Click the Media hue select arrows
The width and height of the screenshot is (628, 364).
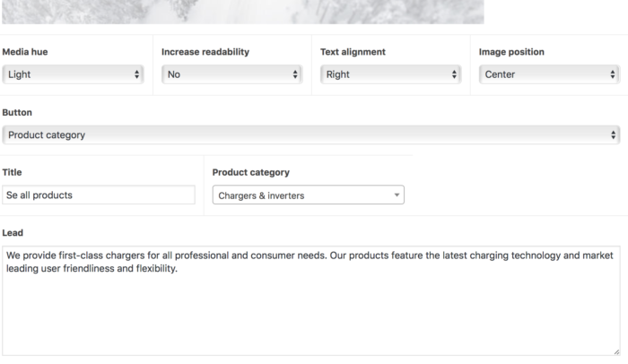coord(137,74)
